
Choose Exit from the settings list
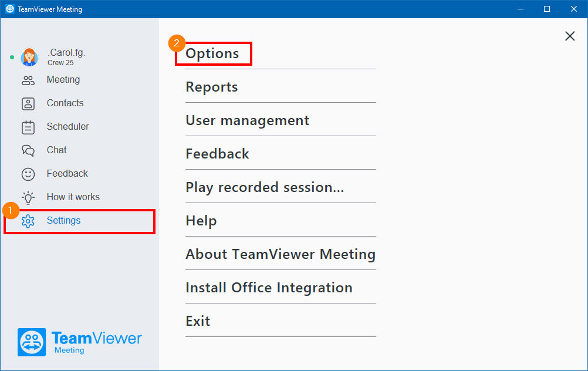(x=198, y=321)
